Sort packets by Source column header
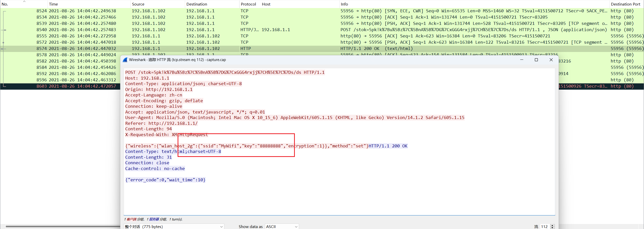 coord(138,4)
